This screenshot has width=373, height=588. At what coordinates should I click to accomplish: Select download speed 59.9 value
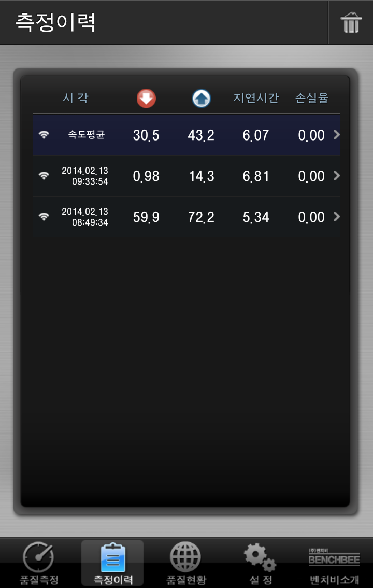[x=146, y=217]
